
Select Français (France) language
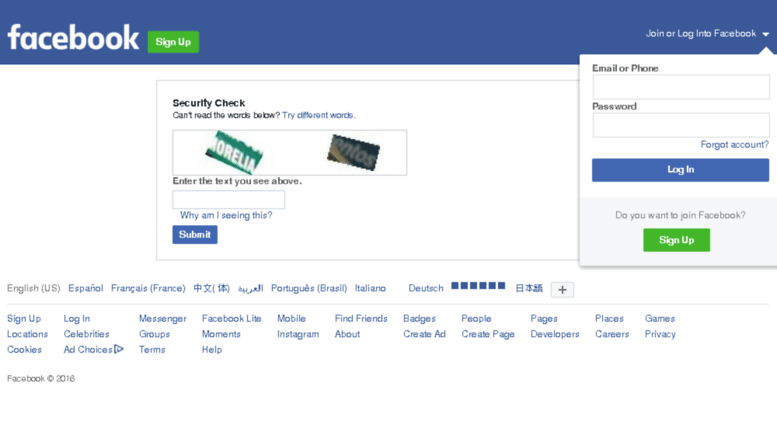[148, 288]
